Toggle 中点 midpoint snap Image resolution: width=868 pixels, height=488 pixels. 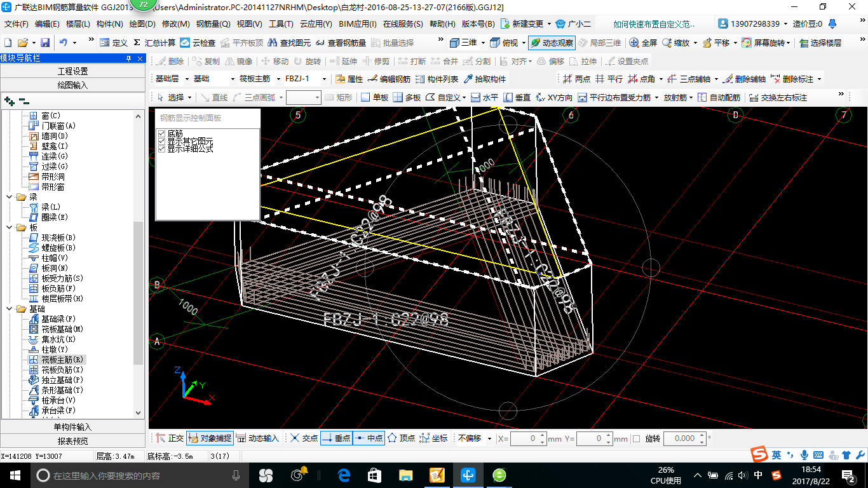tap(369, 438)
